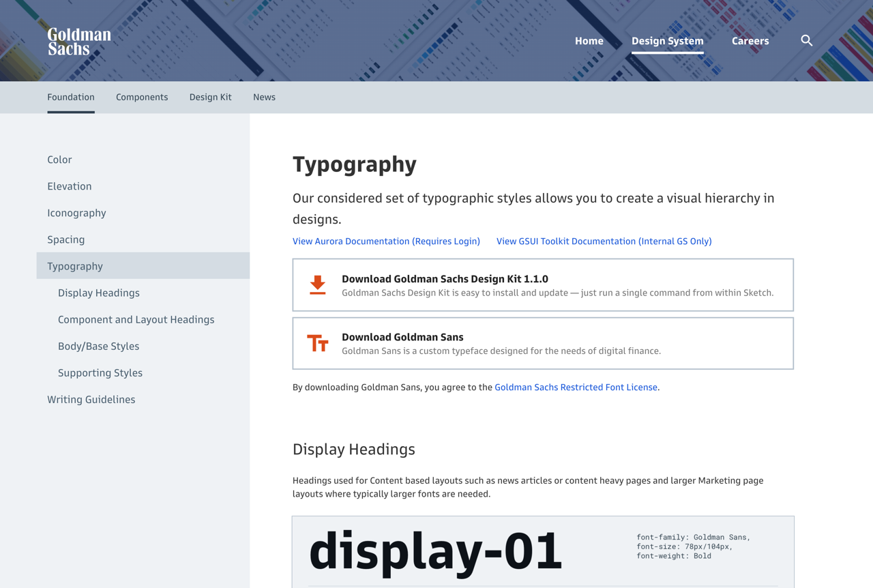
Task: Open Color in the sidebar
Action: tap(59, 160)
